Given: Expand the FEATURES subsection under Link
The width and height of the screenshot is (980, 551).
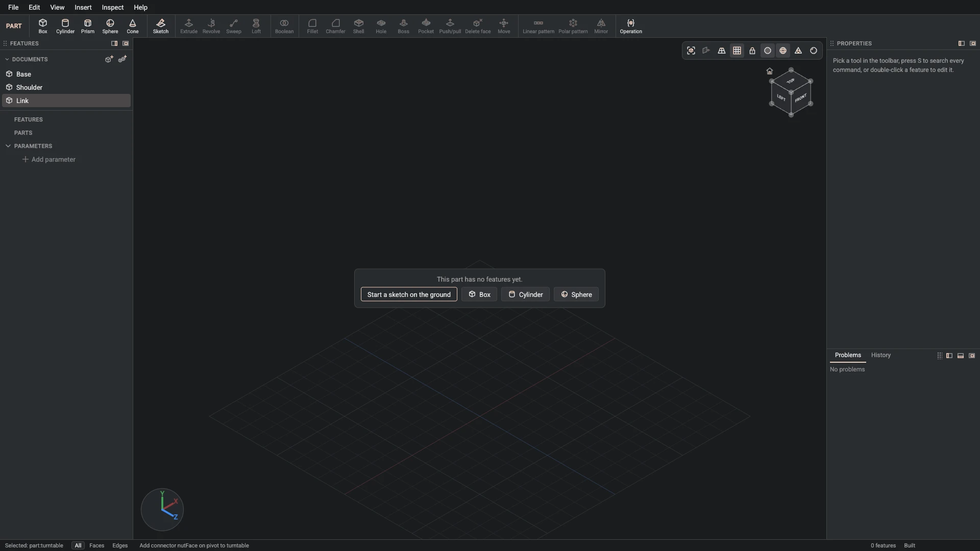Looking at the screenshot, I should [29, 119].
